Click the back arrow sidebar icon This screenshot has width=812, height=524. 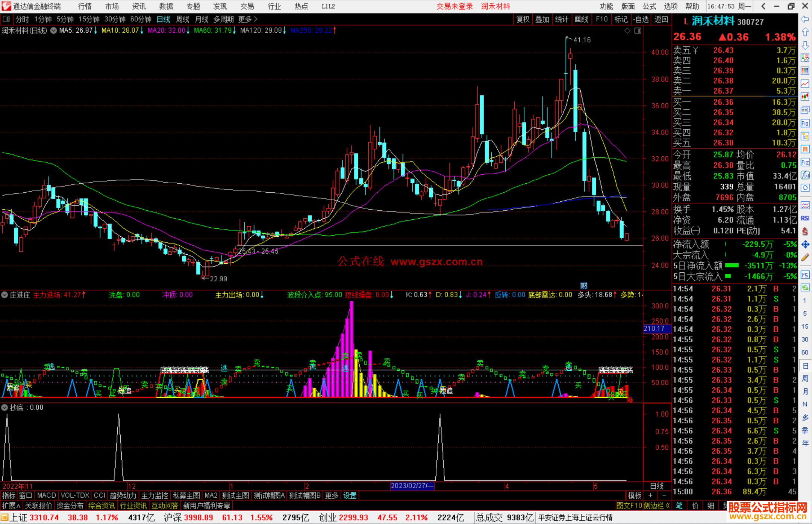(x=805, y=19)
